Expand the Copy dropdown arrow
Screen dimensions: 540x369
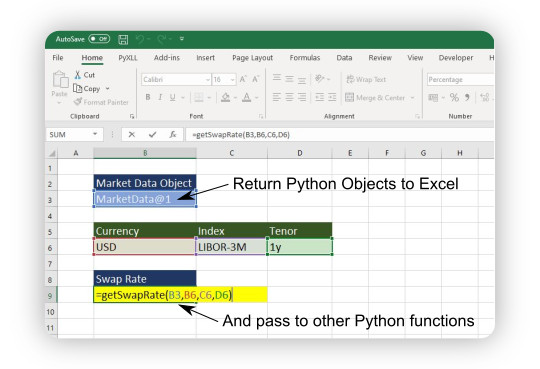(107, 89)
